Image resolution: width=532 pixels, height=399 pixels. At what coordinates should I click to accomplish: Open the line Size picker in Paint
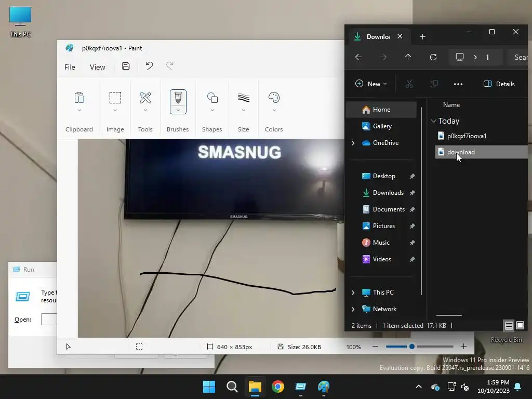point(243,98)
